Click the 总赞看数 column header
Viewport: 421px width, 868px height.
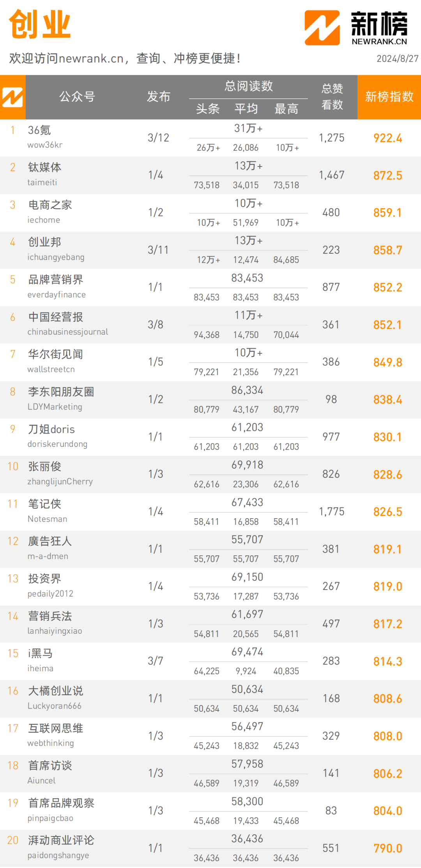tap(332, 97)
